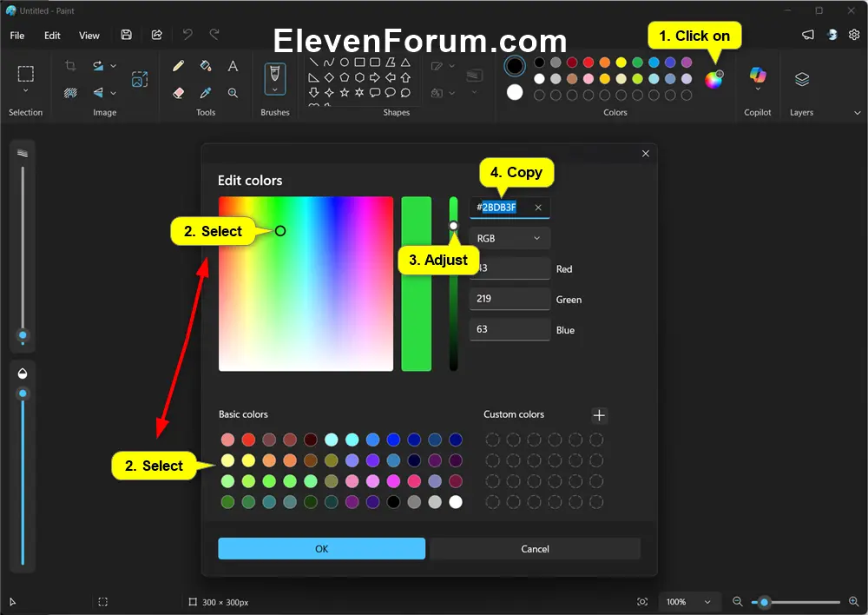Image resolution: width=868 pixels, height=615 pixels.
Task: Open the View menu
Action: pyautogui.click(x=89, y=36)
